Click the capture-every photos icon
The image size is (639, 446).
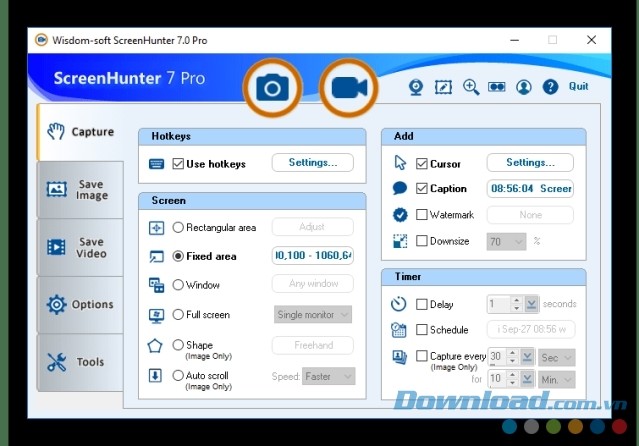pyautogui.click(x=399, y=357)
